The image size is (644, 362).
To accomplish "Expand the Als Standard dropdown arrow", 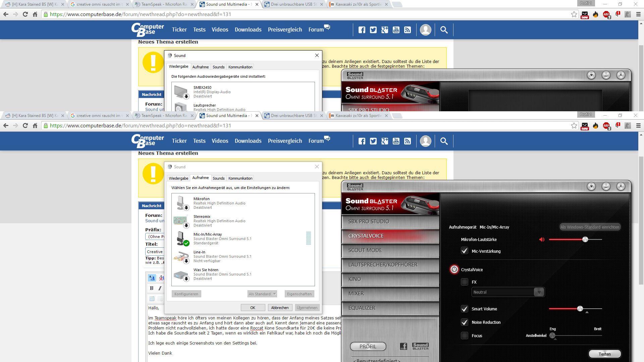I will click(x=275, y=294).
